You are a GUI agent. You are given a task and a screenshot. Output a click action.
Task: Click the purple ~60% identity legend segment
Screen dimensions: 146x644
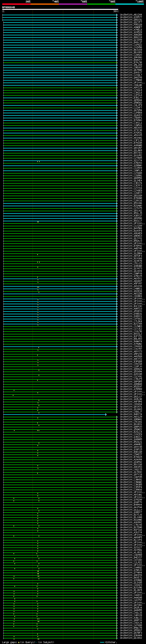(73, 4)
